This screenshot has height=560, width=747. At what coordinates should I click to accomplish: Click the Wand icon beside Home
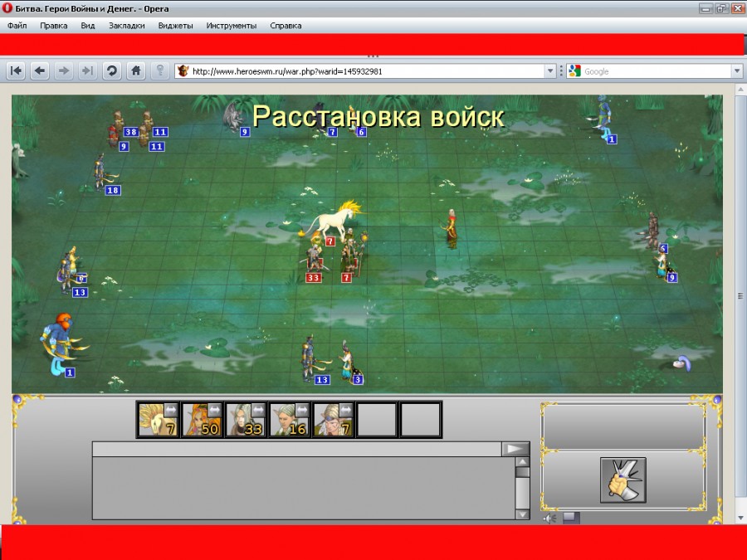coord(160,71)
